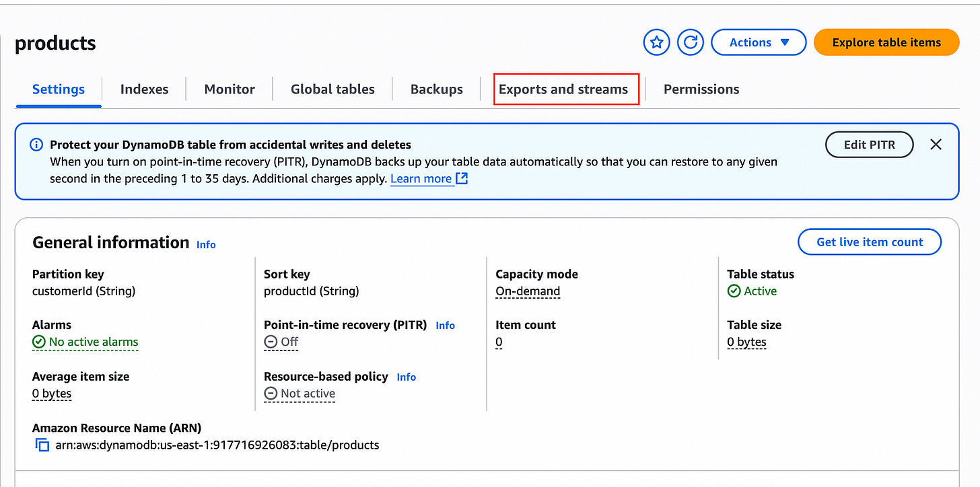This screenshot has height=487, width=980.
Task: Click the banner info circle icon
Action: [36, 145]
